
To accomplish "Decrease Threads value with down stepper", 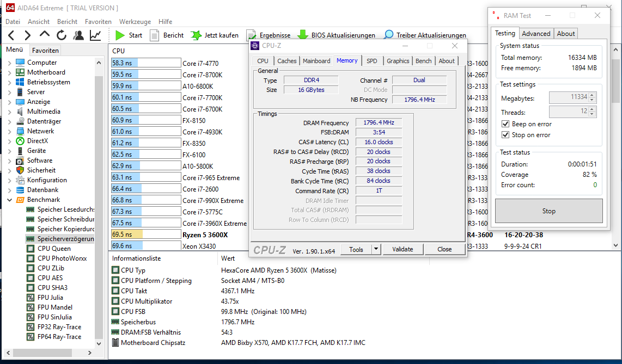I will (592, 114).
